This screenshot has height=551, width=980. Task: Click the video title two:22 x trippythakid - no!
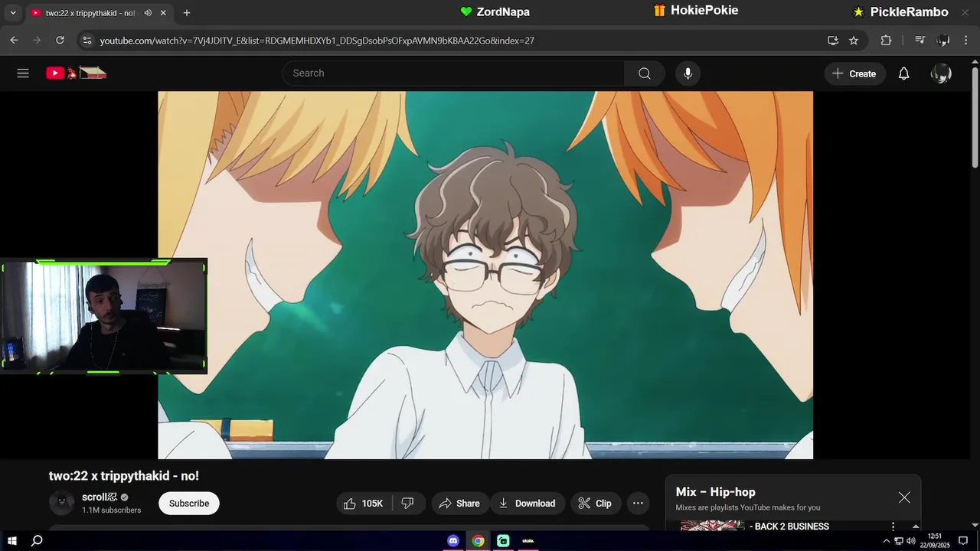pos(124,476)
